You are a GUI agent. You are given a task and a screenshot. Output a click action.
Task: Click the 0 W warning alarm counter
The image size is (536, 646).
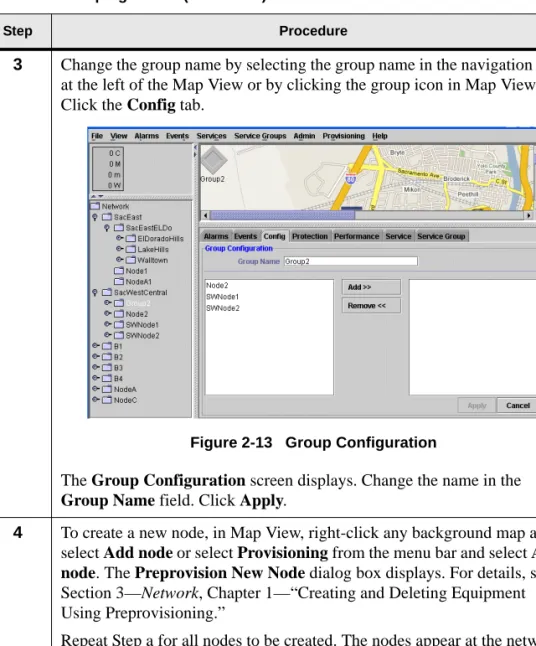[x=114, y=185]
